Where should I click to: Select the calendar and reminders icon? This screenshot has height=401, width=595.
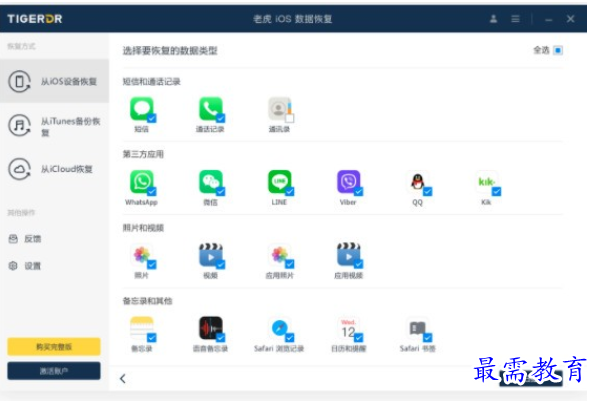pos(349,328)
